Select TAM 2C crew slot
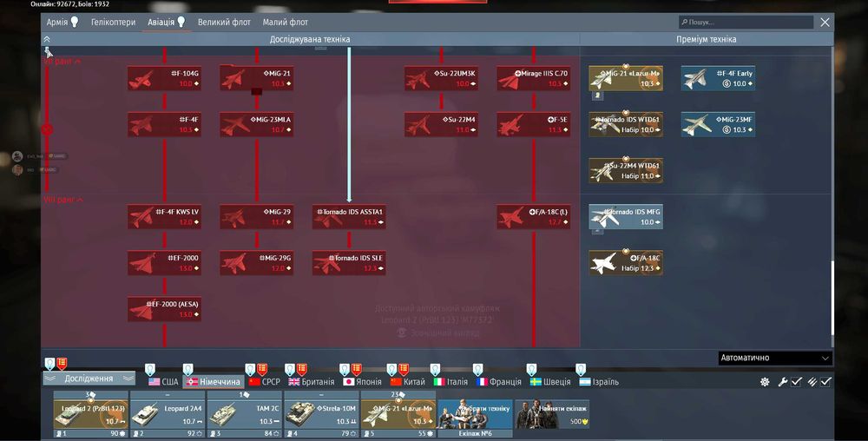868x441 pixels. [x=245, y=414]
